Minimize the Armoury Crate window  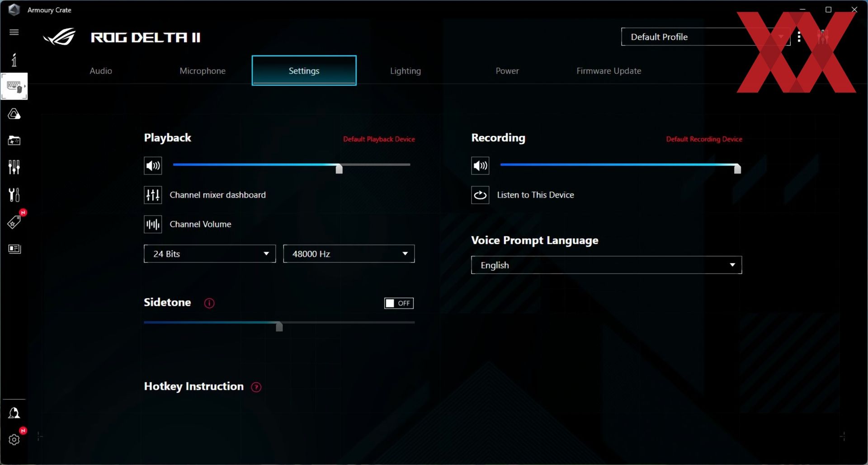point(802,9)
